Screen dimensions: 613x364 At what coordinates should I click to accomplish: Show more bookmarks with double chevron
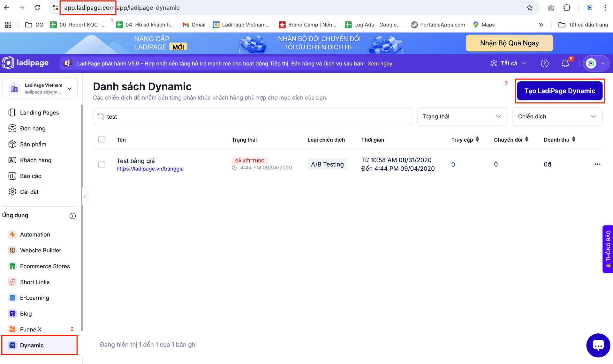(541, 25)
